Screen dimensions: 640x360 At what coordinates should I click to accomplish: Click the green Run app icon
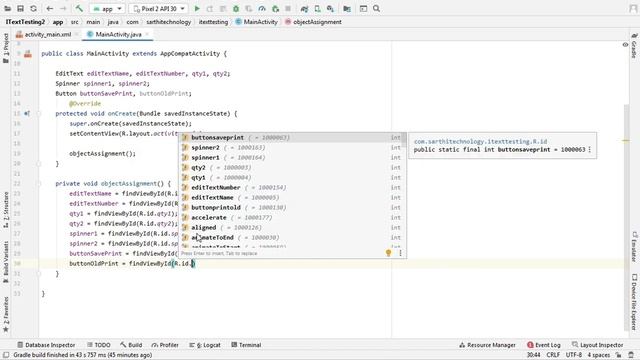click(x=197, y=9)
